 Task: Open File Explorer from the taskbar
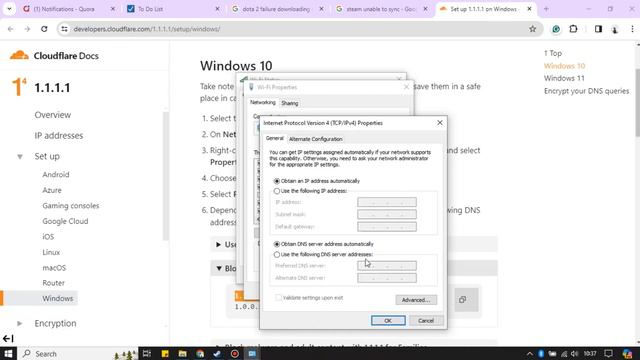(x=182, y=353)
